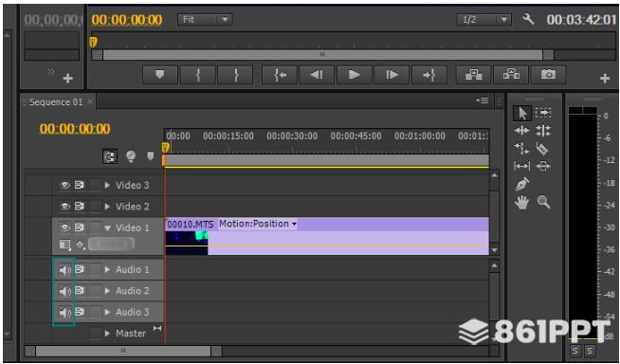Viewport: 620px width, 364px height.
Task: Expand the Audio 2 track
Action: 107,291
